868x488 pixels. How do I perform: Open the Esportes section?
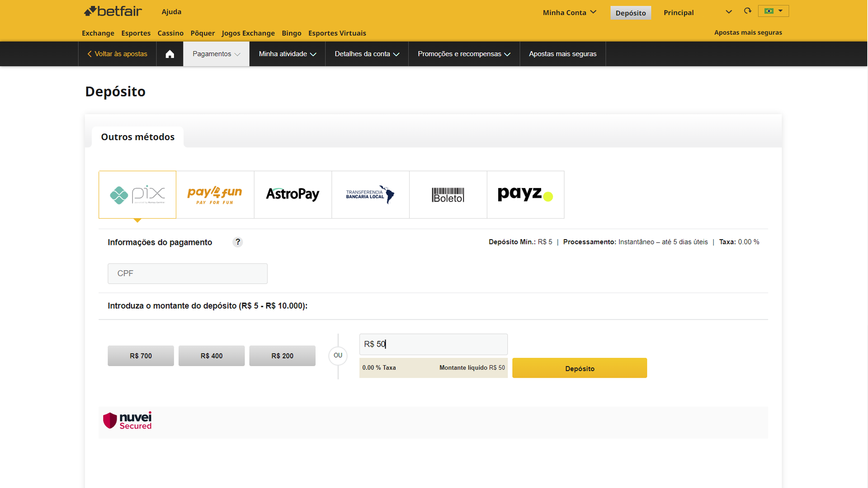(x=136, y=33)
